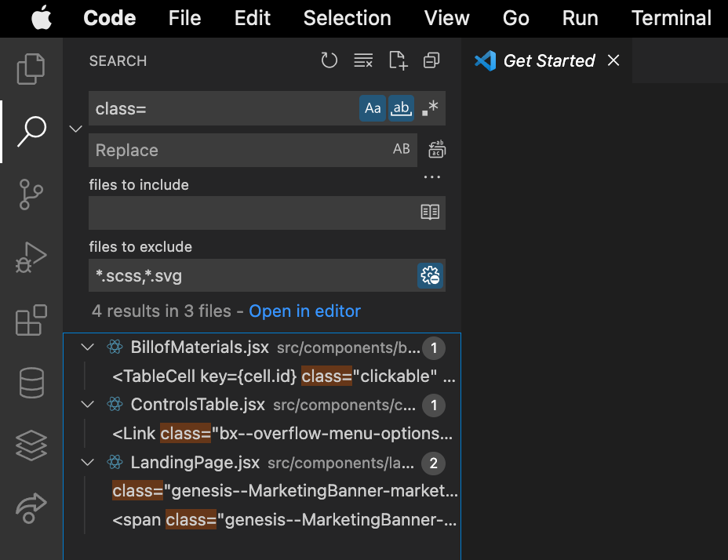Disable Match Whole Word option

click(401, 108)
